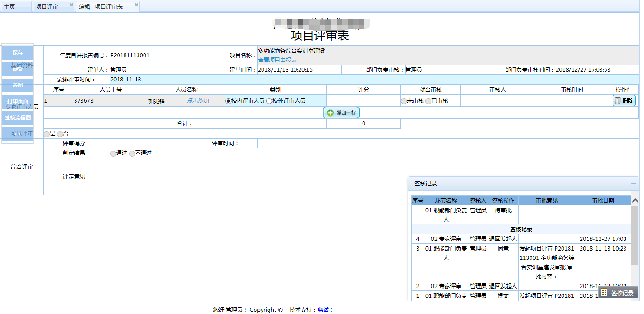Choose the 未审核 radio option
The width and height of the screenshot is (644, 314).
[x=404, y=101]
